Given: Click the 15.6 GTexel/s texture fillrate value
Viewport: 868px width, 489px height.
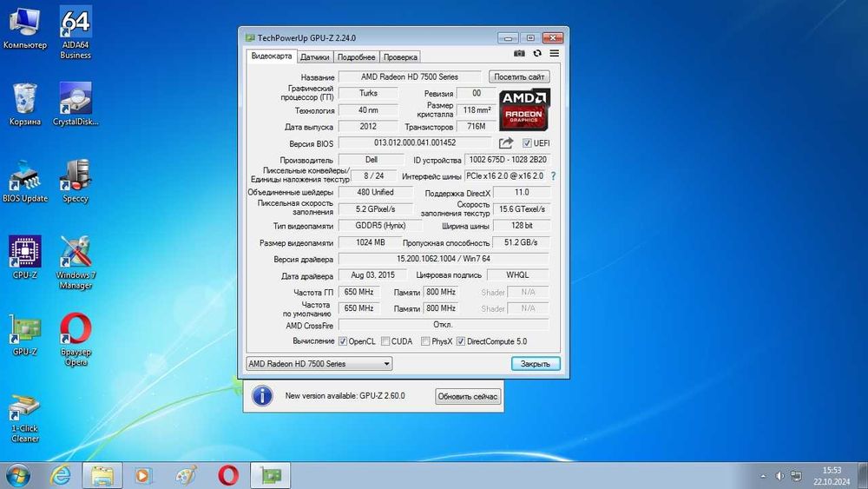Looking at the screenshot, I should [522, 208].
